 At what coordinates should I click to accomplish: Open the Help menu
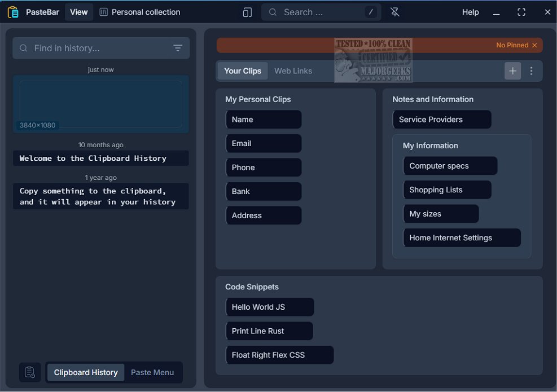coord(470,12)
